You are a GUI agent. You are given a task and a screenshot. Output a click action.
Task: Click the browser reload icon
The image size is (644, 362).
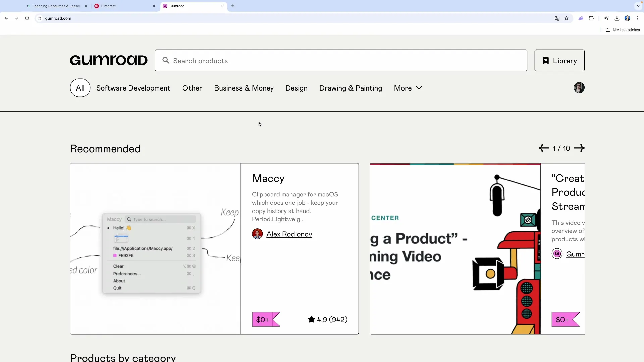click(x=27, y=18)
